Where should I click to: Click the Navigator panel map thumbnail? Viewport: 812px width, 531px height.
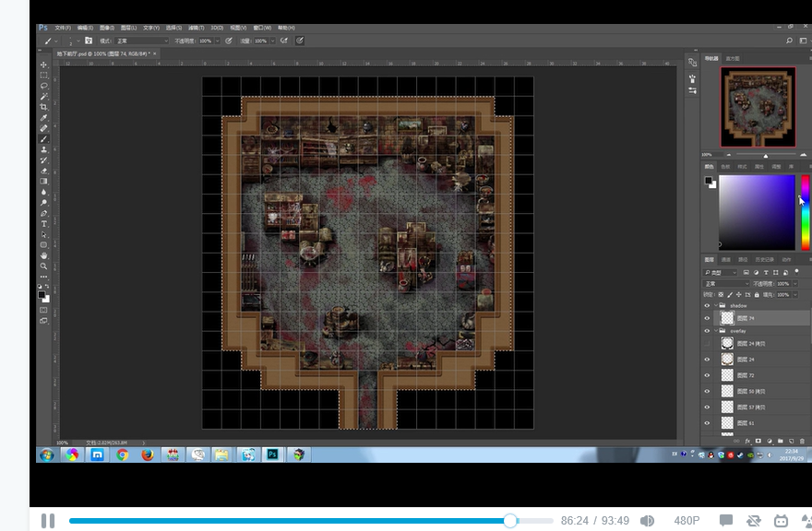pos(758,107)
